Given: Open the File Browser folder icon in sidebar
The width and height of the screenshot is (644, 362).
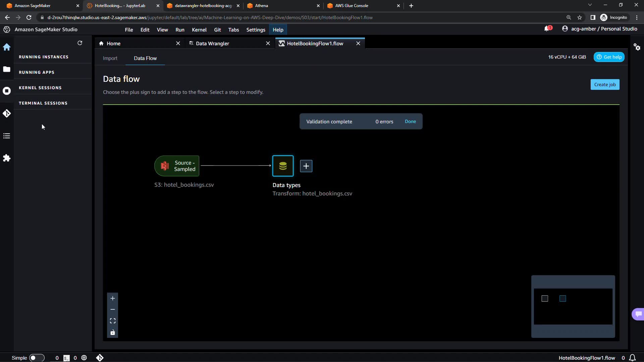Looking at the screenshot, I should [x=7, y=69].
